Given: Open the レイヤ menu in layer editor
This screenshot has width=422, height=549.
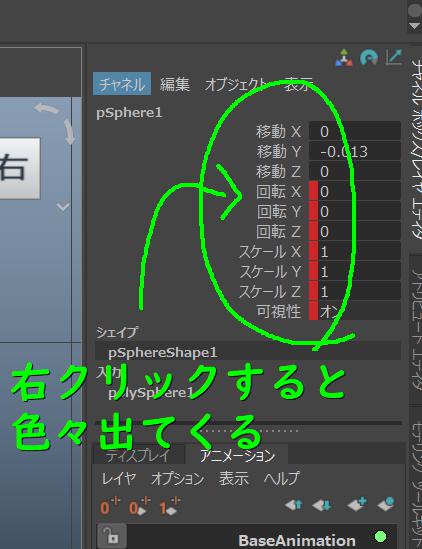Looking at the screenshot, I should point(118,478).
